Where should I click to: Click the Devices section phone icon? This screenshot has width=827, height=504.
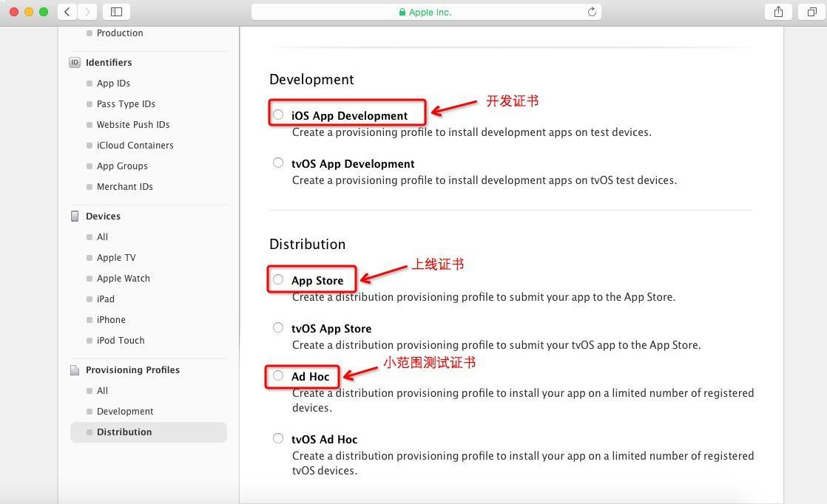point(75,217)
